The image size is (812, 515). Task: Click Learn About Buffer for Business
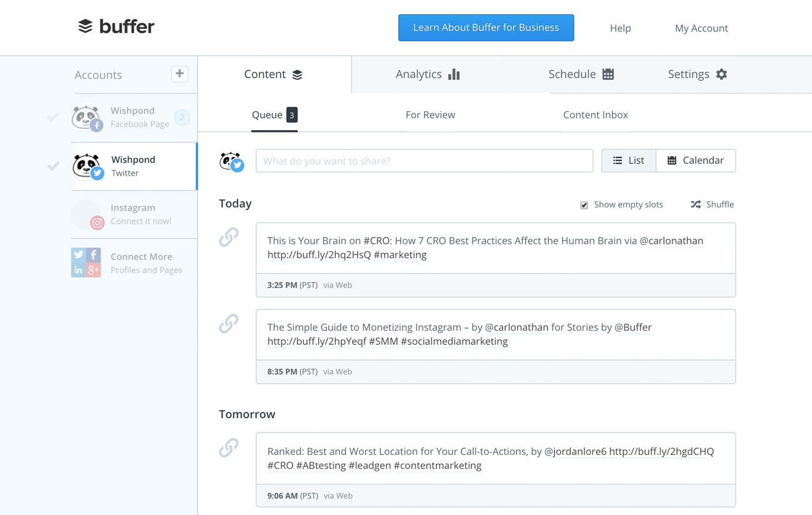[x=486, y=27]
